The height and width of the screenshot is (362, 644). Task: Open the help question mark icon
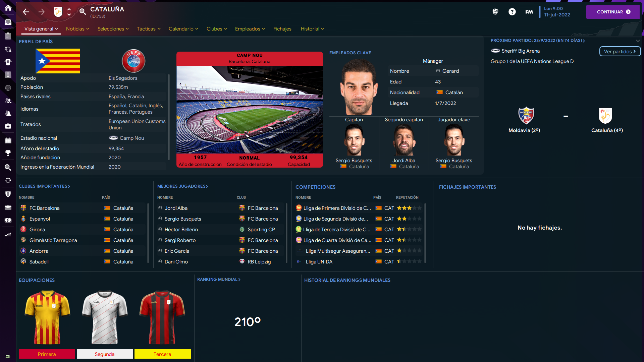click(x=512, y=12)
